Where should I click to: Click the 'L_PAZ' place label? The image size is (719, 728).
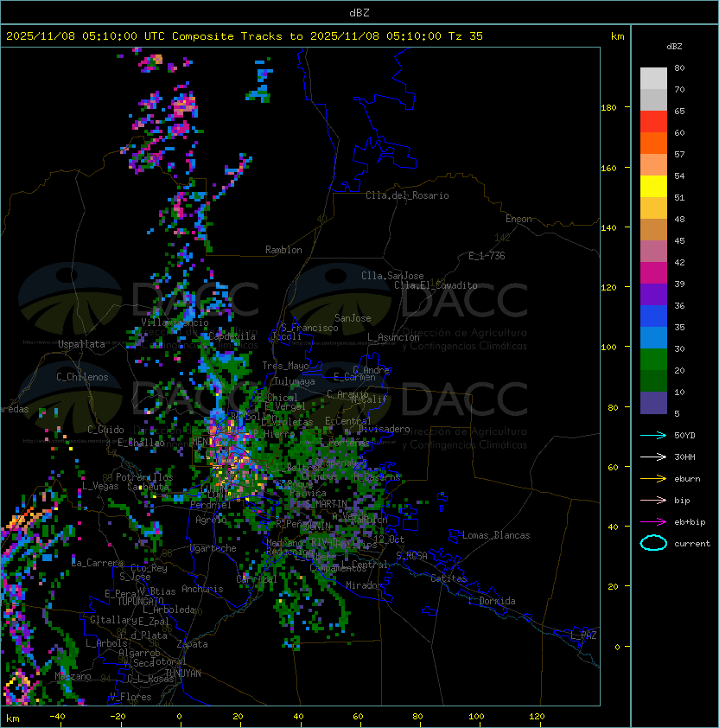coord(583,635)
